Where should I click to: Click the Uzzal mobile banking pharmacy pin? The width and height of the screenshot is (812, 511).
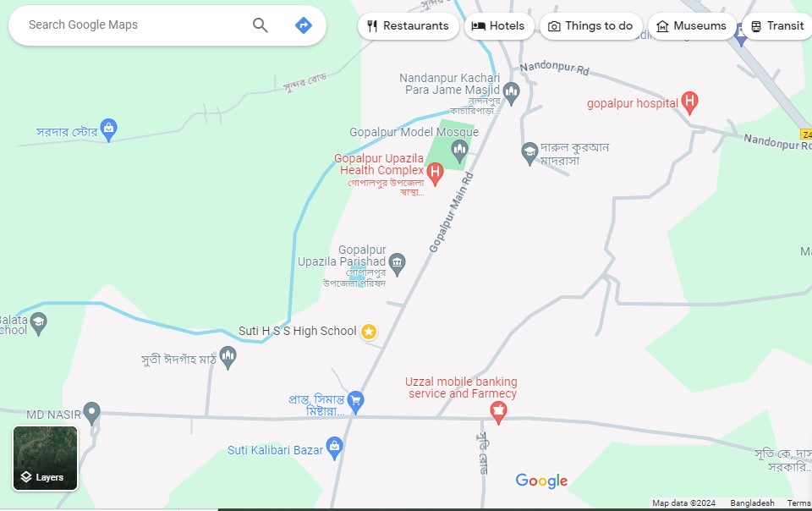[x=498, y=413]
